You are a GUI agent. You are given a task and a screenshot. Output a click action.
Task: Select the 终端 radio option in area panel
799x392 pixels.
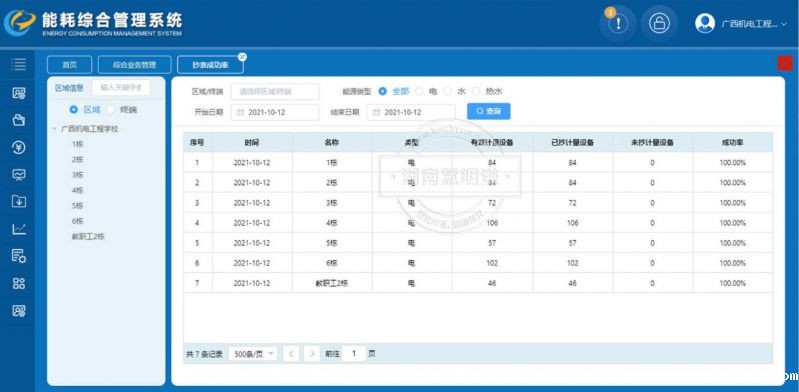click(110, 110)
